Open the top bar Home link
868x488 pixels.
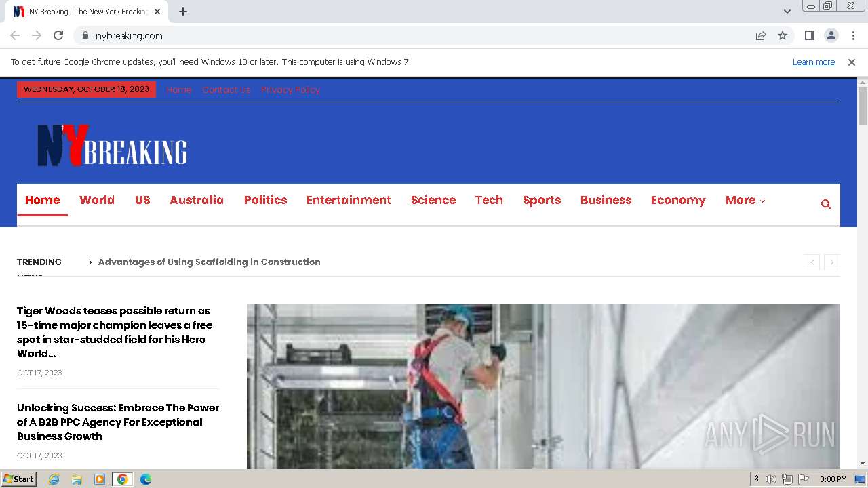[179, 89]
